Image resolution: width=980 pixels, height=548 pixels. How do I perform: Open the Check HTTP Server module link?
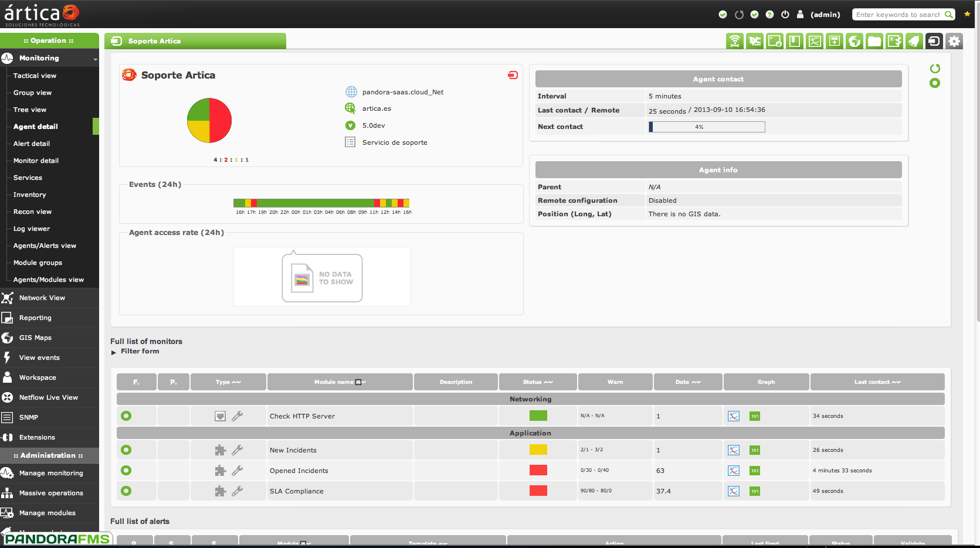(x=302, y=416)
